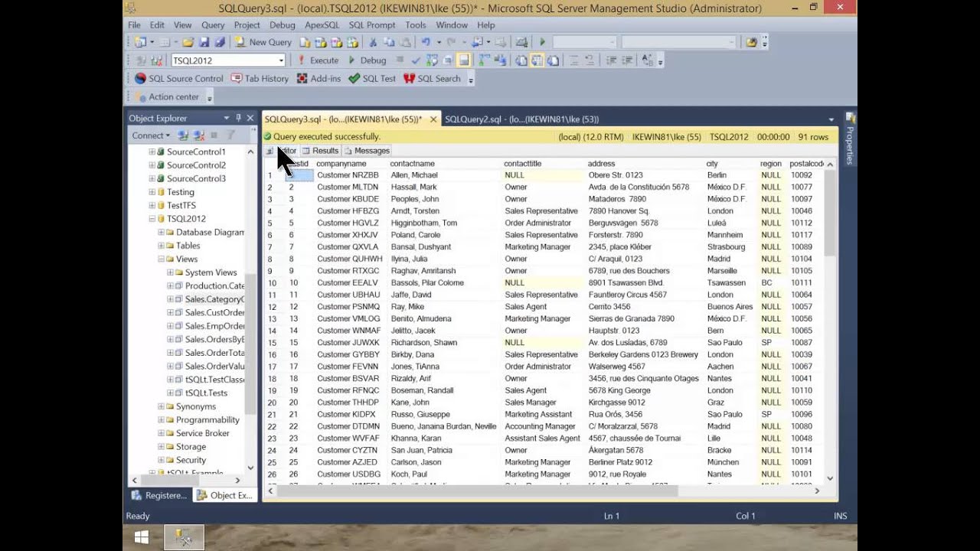Open SQL Test
Screen dimensions: 980x551
(372, 79)
